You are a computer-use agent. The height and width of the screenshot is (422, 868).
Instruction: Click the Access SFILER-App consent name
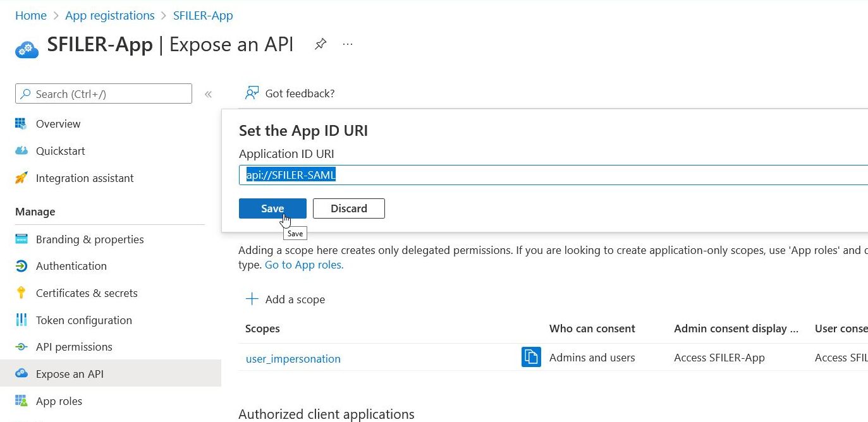pos(719,358)
